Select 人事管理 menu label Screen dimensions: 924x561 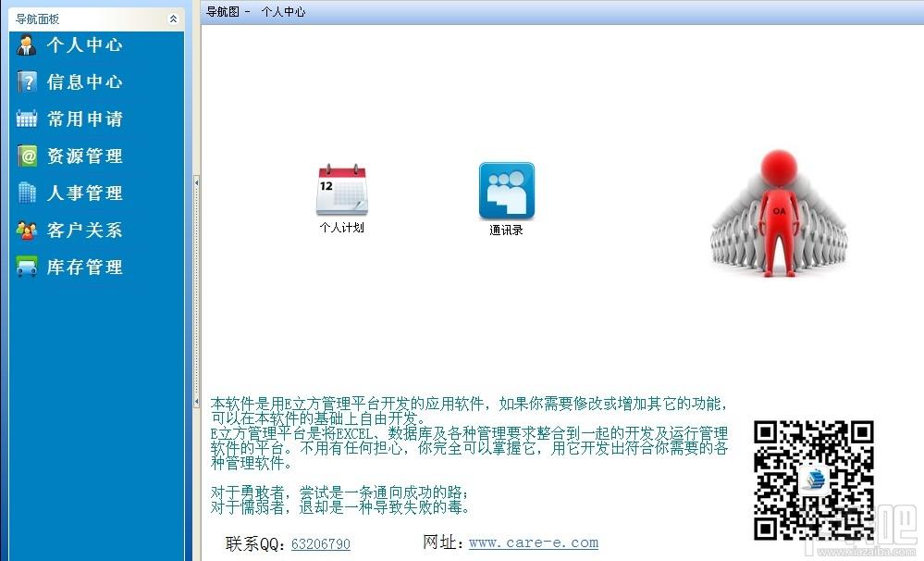(x=85, y=193)
